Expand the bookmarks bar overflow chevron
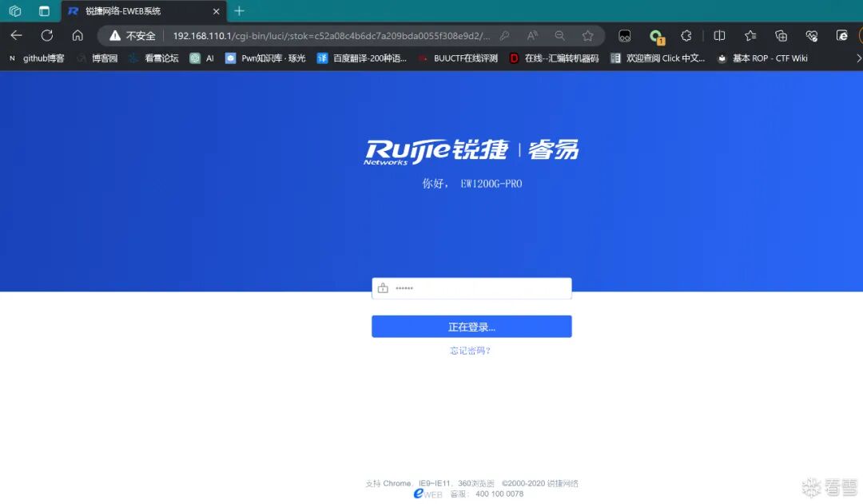 tap(858, 58)
